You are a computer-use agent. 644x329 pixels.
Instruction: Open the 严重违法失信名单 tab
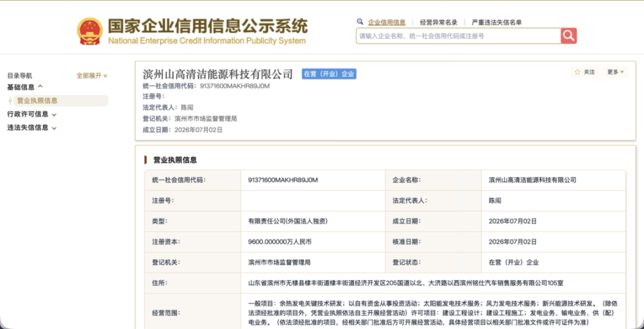pos(496,22)
